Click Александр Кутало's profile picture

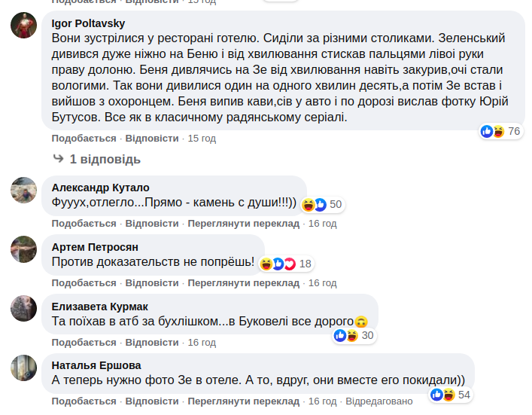(24, 191)
